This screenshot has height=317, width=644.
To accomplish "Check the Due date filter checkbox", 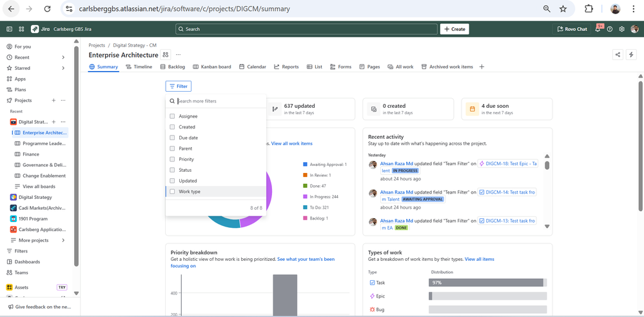I will point(172,138).
